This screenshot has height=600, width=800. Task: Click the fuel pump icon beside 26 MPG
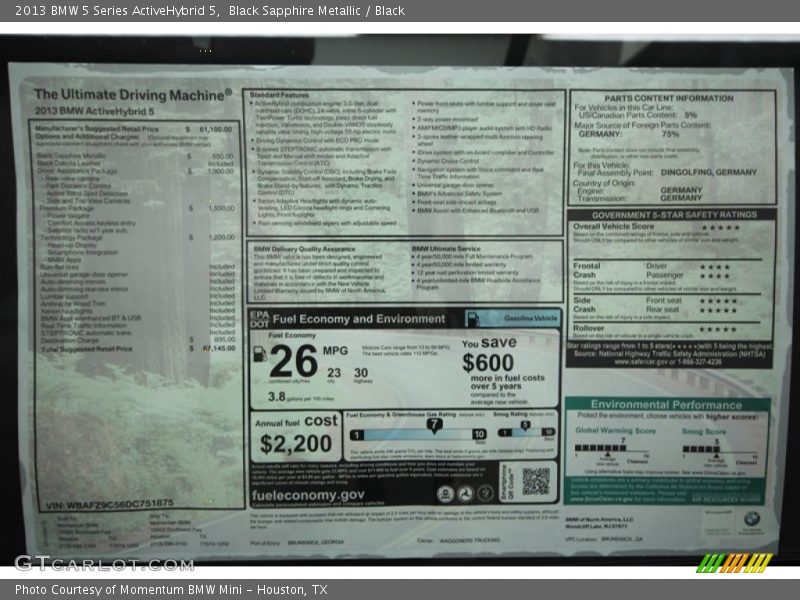(260, 354)
